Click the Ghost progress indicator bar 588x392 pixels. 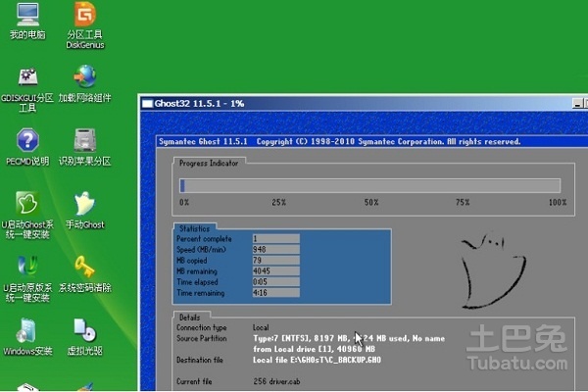[x=370, y=185]
